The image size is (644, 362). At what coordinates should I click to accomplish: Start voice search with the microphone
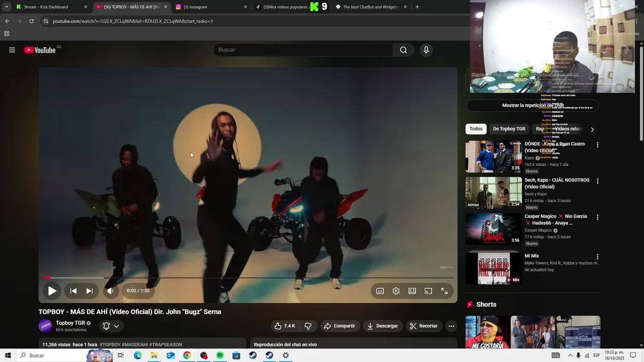point(426,50)
